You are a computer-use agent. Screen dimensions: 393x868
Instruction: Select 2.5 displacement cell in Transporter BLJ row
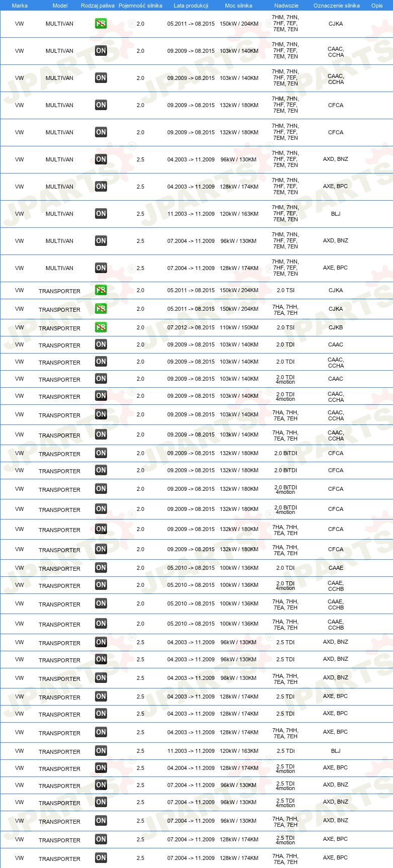(140, 751)
